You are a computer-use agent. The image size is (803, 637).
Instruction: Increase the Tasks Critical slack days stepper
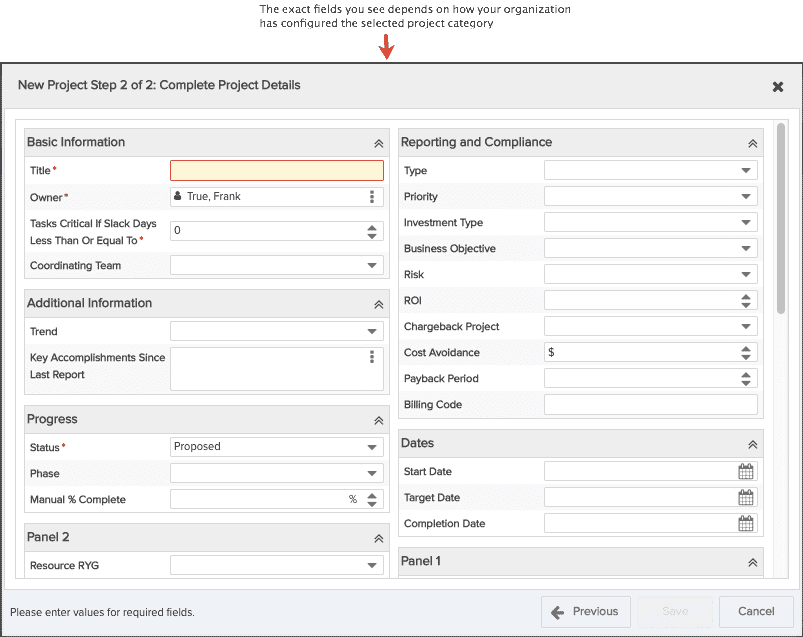tap(372, 227)
